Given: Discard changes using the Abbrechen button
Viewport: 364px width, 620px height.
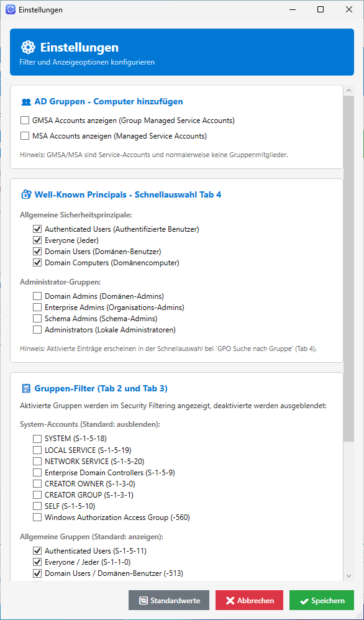Looking at the screenshot, I should click(249, 600).
